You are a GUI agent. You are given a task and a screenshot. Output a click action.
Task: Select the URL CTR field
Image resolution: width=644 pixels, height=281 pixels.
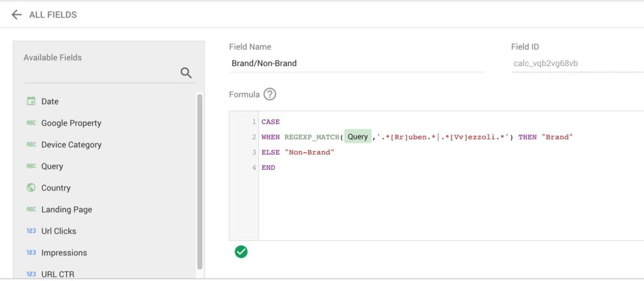57,274
